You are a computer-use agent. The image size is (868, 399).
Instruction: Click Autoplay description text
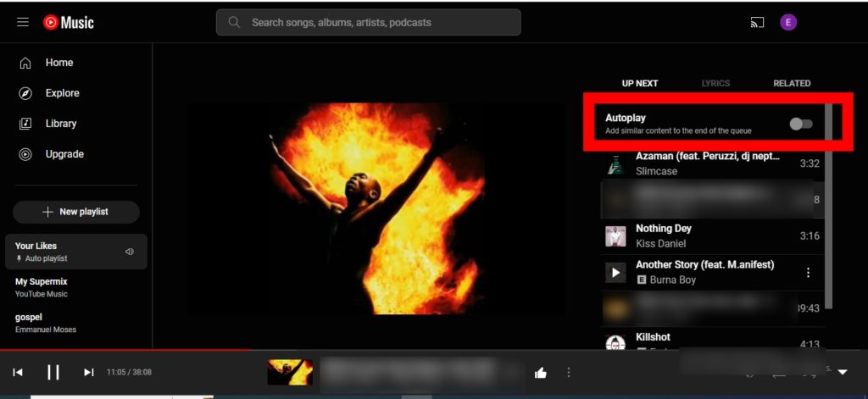point(678,131)
